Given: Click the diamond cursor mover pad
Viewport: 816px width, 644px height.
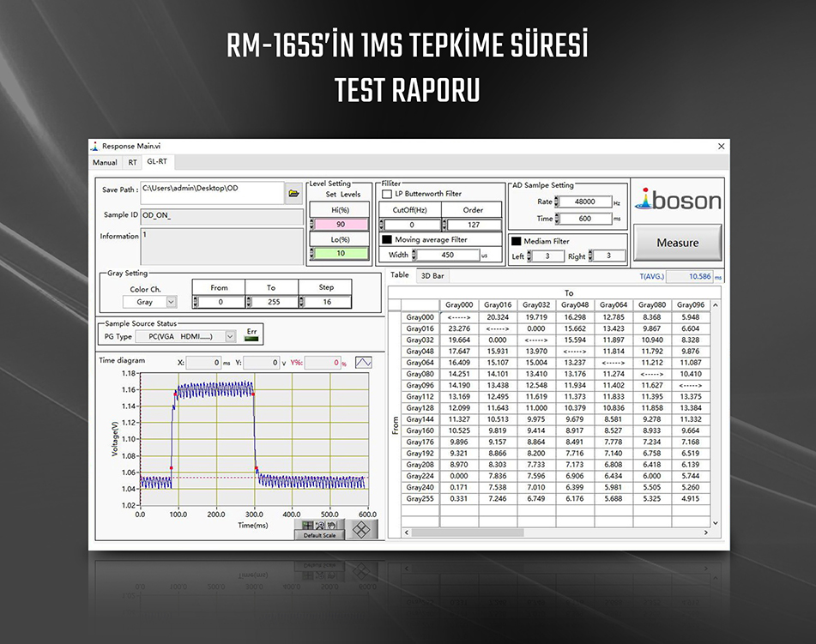Looking at the screenshot, I should [x=362, y=530].
